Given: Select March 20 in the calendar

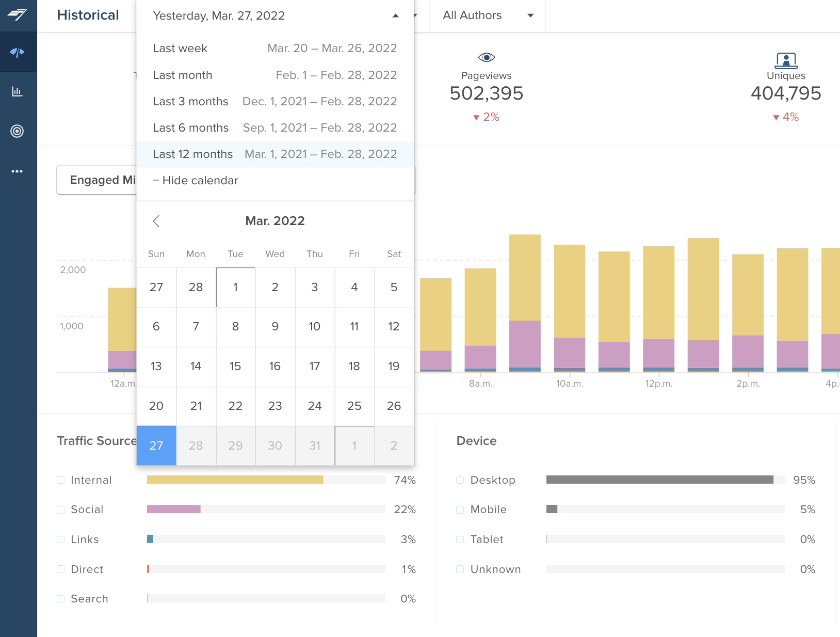Looking at the screenshot, I should [x=156, y=406].
